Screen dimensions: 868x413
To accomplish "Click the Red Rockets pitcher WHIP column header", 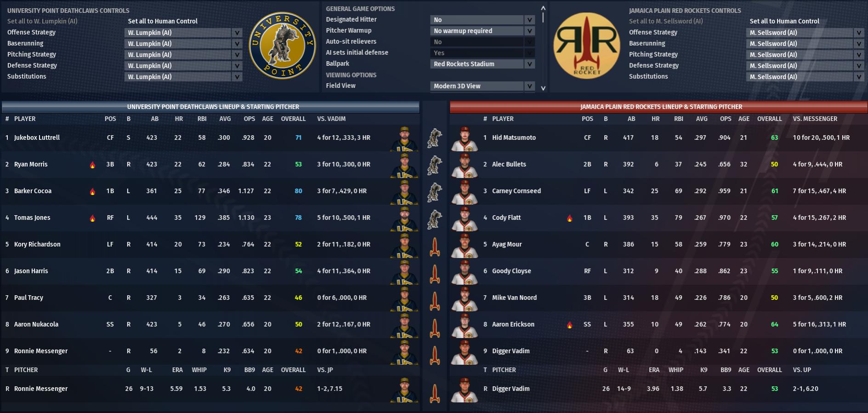I will tap(676, 370).
